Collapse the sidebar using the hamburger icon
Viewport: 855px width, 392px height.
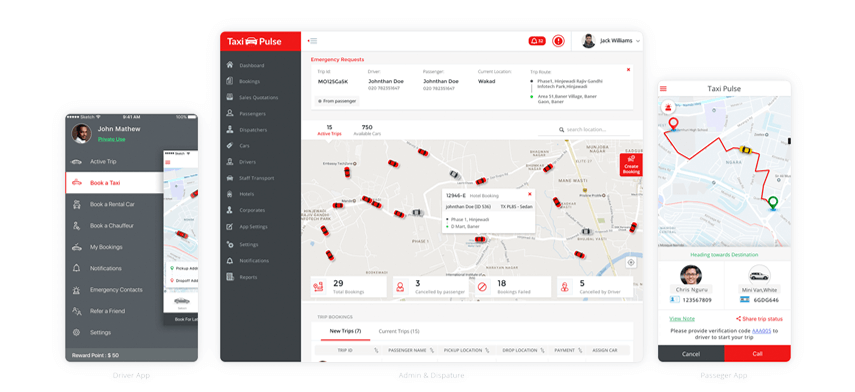pos(312,41)
